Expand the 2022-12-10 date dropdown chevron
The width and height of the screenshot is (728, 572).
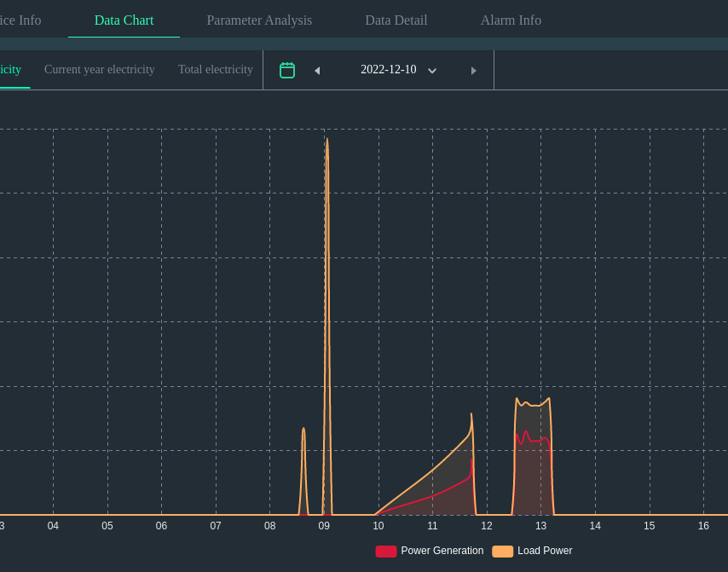[432, 71]
